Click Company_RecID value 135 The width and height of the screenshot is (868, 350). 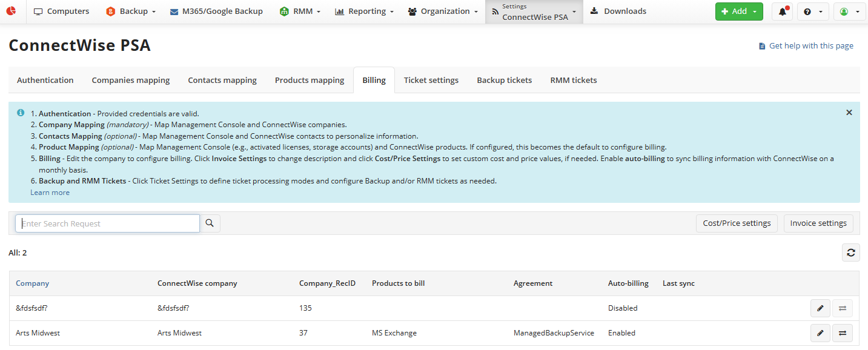coord(305,308)
